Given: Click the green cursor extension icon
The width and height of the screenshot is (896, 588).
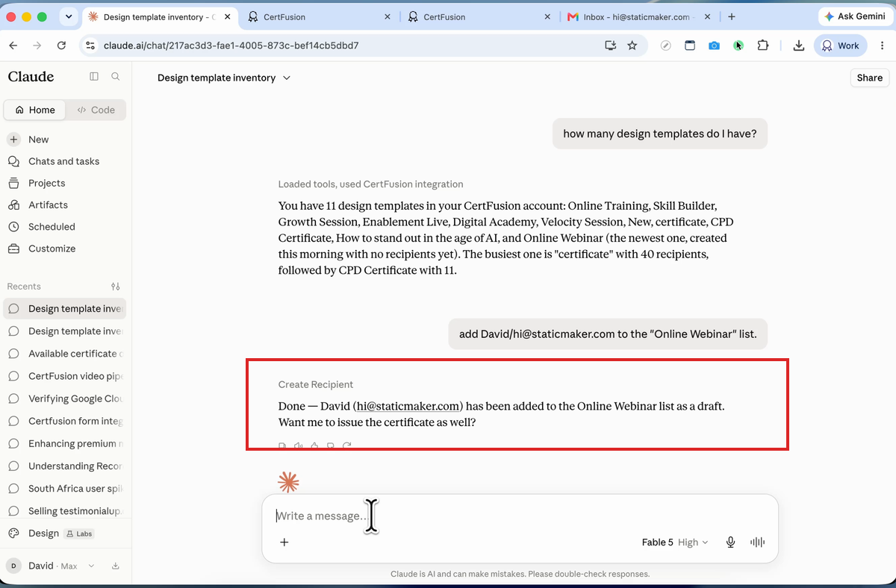Looking at the screenshot, I should (x=738, y=46).
